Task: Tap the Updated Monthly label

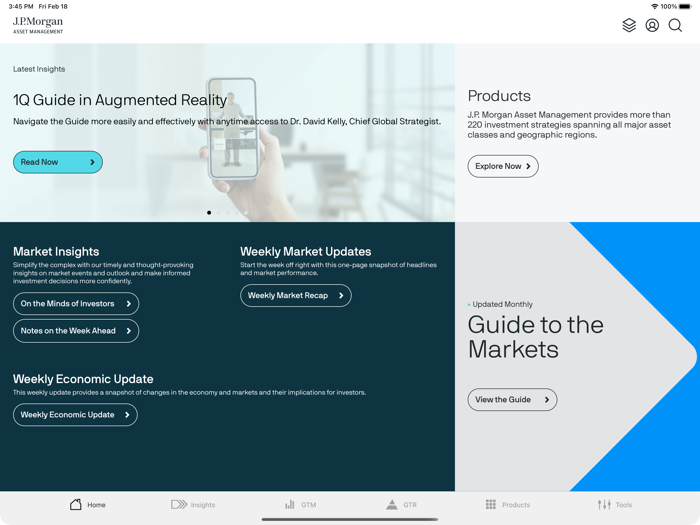Action: coord(502,304)
